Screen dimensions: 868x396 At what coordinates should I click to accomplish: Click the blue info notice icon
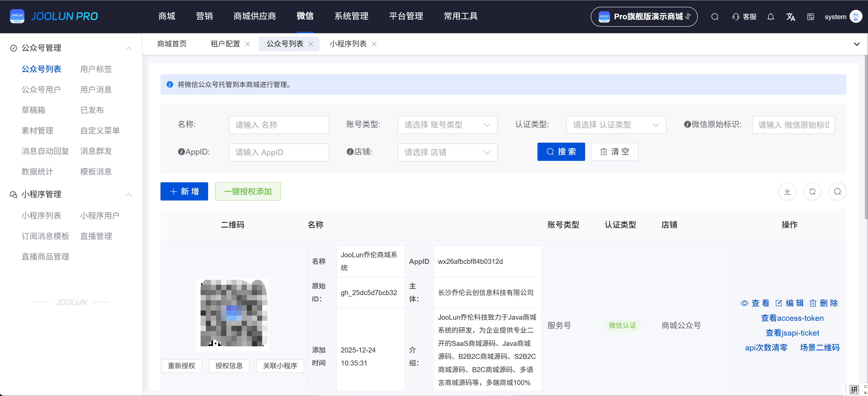tap(170, 85)
